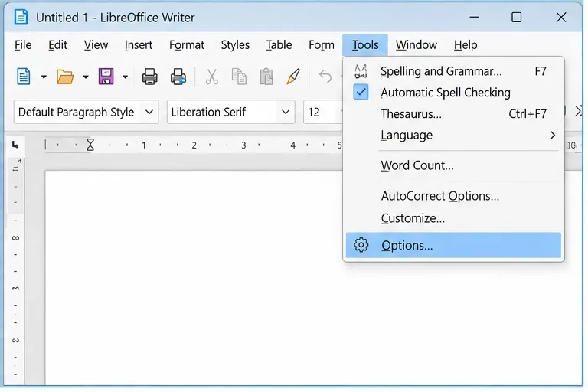Open the Format menu

coord(187,45)
